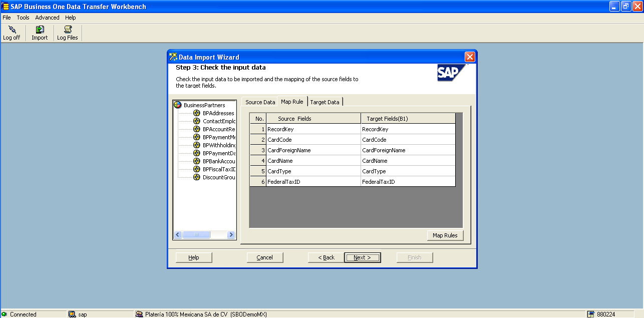Click the Connected status icon
The height and width of the screenshot is (318, 644).
[4, 314]
